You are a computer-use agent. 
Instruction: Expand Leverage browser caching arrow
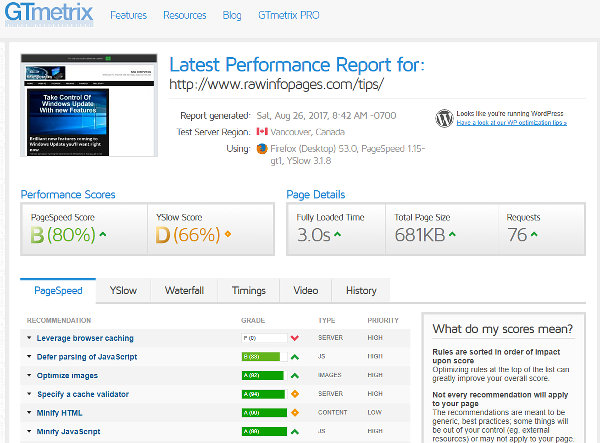29,338
